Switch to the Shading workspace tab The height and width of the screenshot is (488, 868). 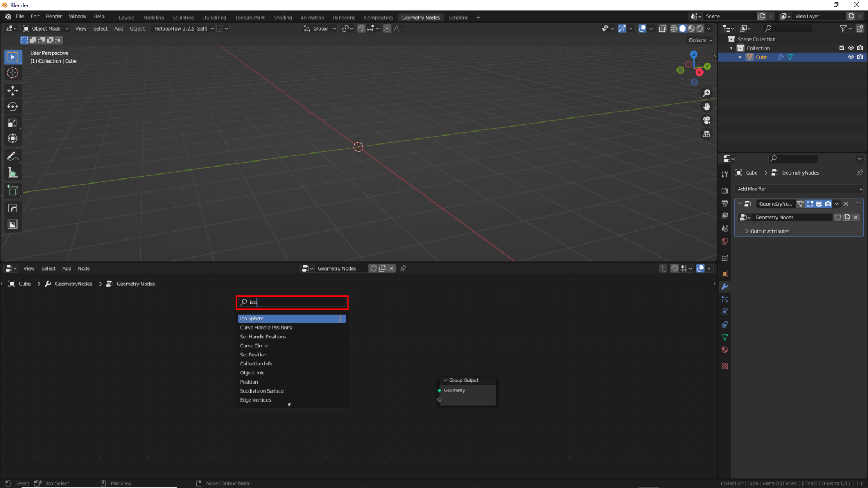[x=283, y=17]
